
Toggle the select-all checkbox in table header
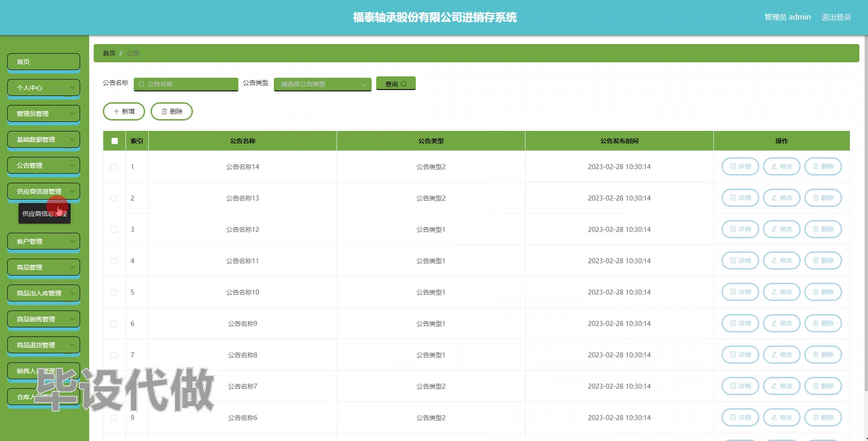coord(115,141)
